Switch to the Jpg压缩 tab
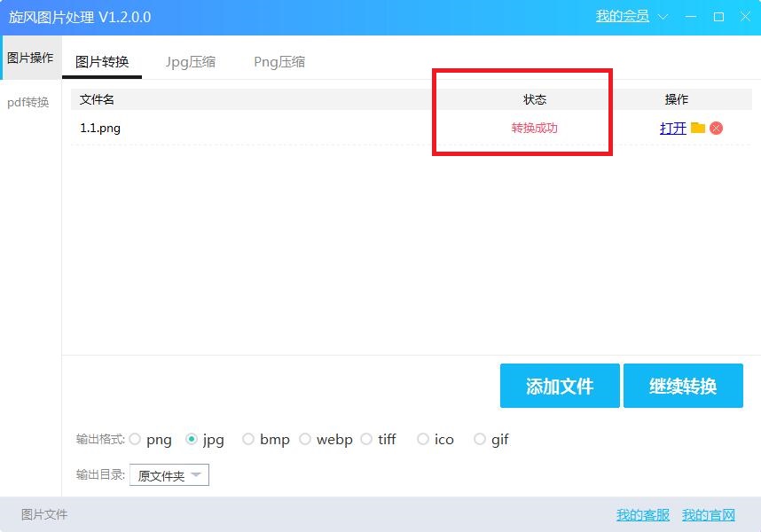The image size is (761, 532). pyautogui.click(x=190, y=61)
